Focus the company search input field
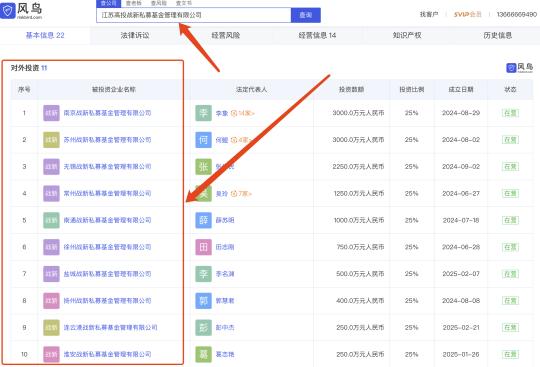 pos(194,15)
